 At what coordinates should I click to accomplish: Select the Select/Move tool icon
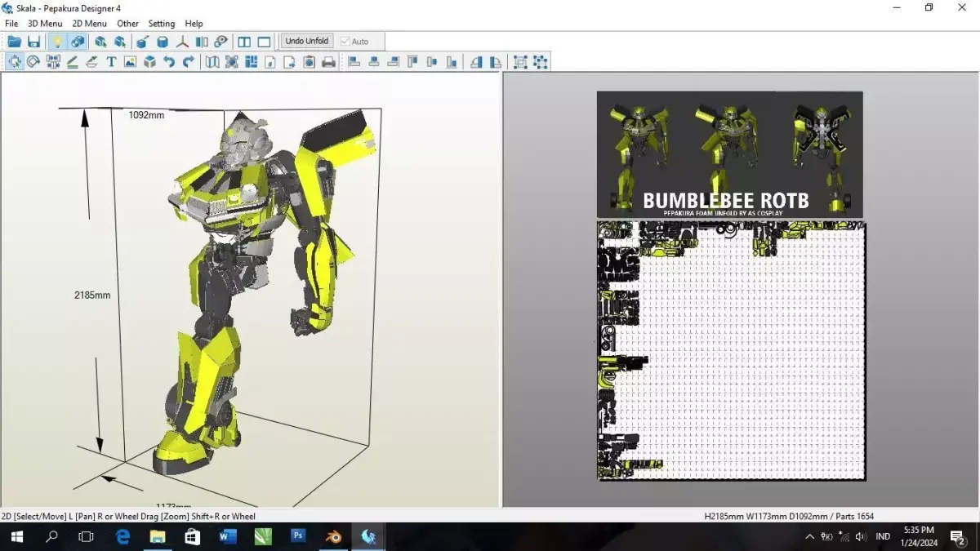coord(15,61)
